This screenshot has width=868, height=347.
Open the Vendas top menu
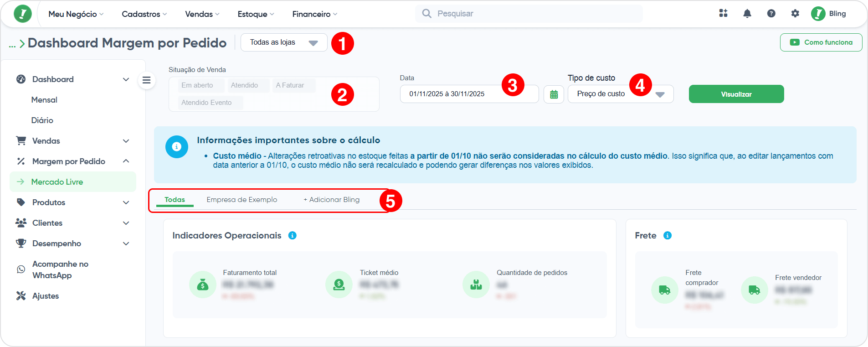[x=202, y=14]
